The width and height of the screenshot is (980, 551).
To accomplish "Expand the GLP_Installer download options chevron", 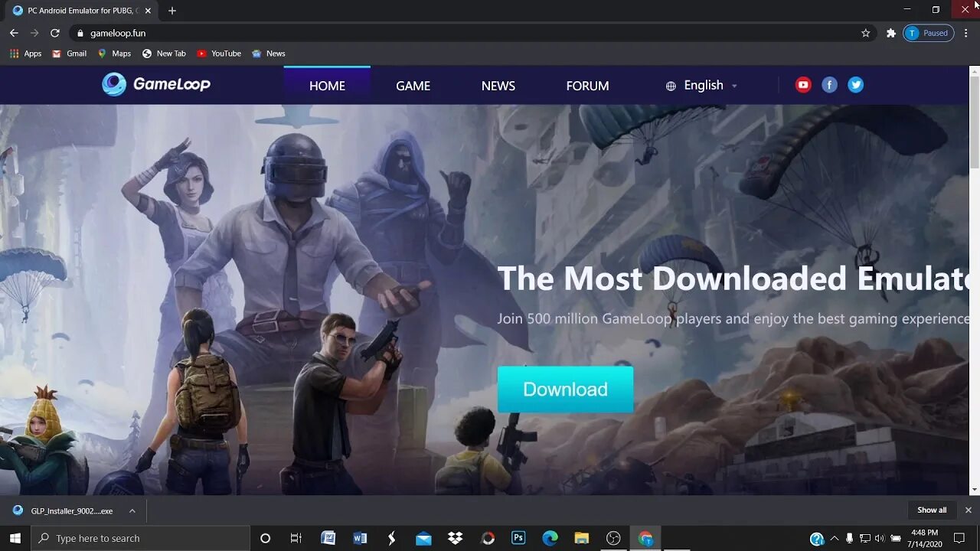I will (x=132, y=510).
